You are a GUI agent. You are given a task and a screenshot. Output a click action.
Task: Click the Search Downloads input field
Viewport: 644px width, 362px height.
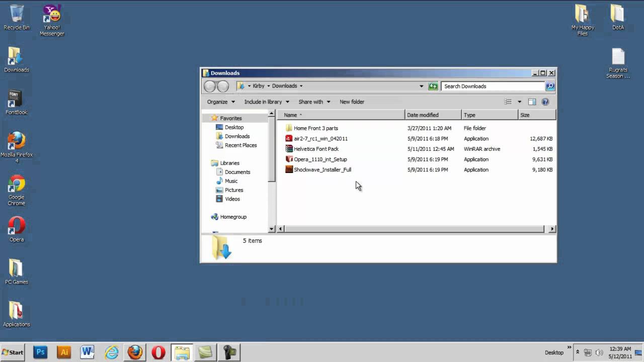tap(493, 86)
